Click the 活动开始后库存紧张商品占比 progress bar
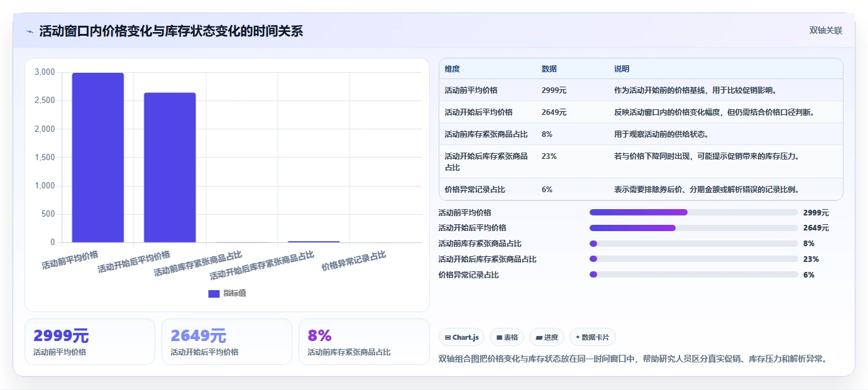Screen dimensions: 868x390 [x=694, y=259]
